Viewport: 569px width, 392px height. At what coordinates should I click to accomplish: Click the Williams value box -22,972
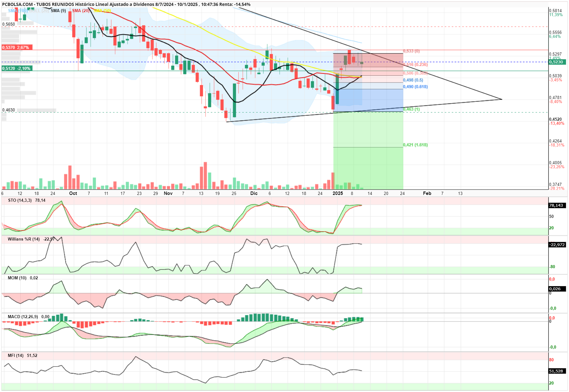coord(557,245)
